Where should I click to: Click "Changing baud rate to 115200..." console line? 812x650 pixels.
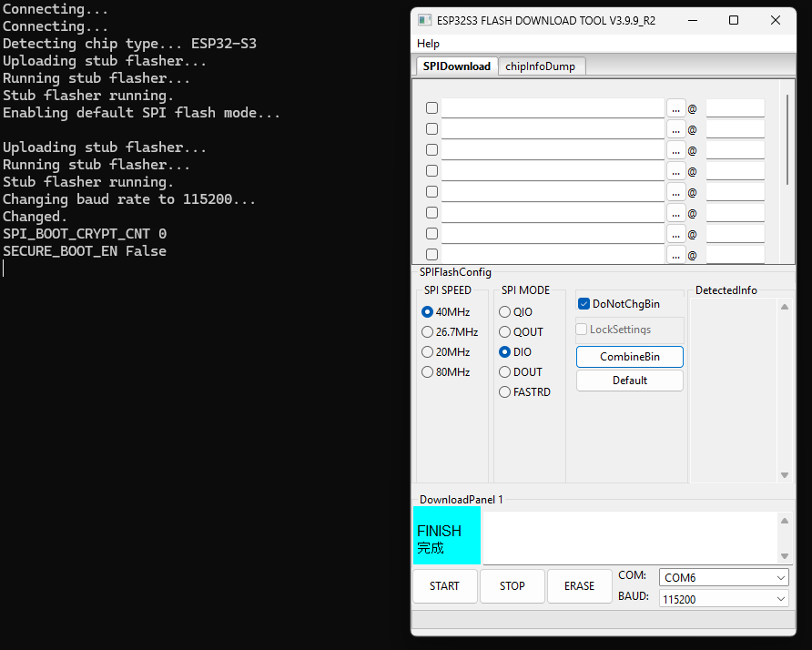coord(129,199)
